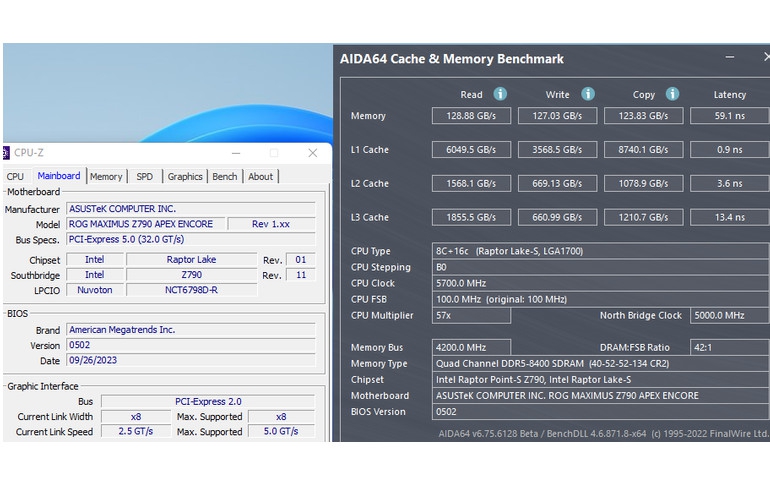
Task: Click the North Bridge Clock 5000.0 MHz field
Action: 730,315
